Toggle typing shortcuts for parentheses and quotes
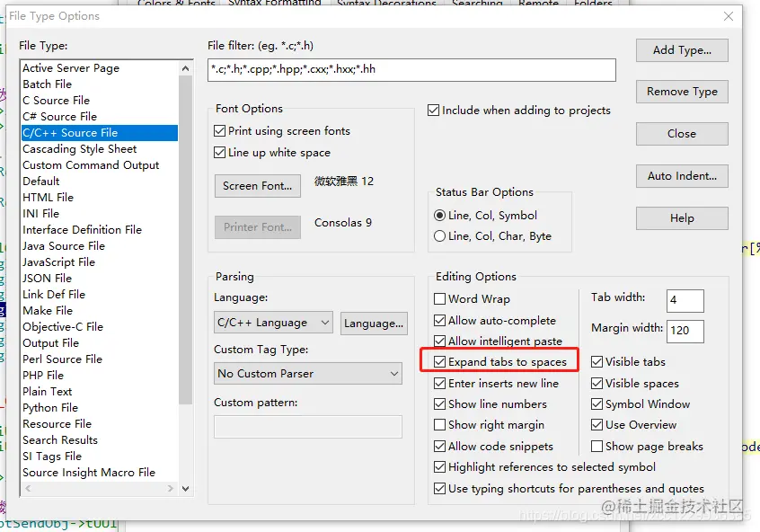This screenshot has height=532, width=760. pyautogui.click(x=439, y=488)
